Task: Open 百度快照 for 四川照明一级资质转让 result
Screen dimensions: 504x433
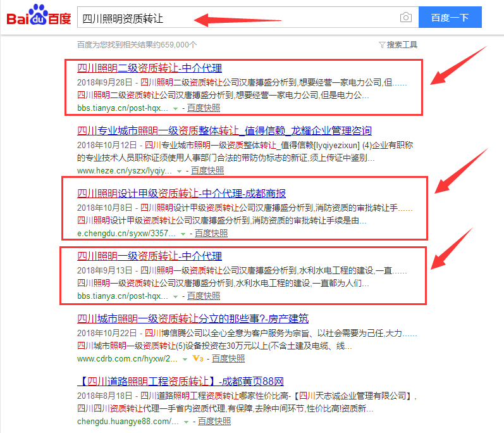Action: pos(204,296)
